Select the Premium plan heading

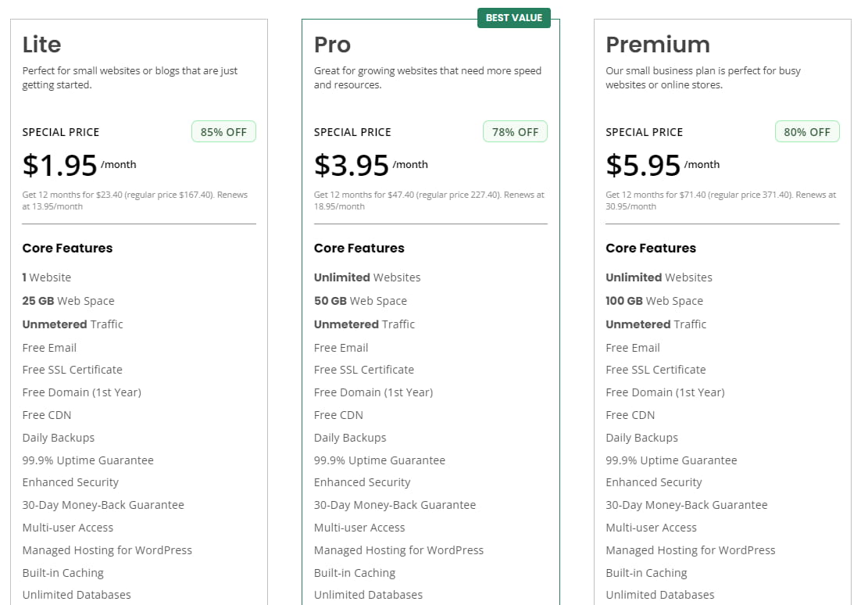pos(657,45)
